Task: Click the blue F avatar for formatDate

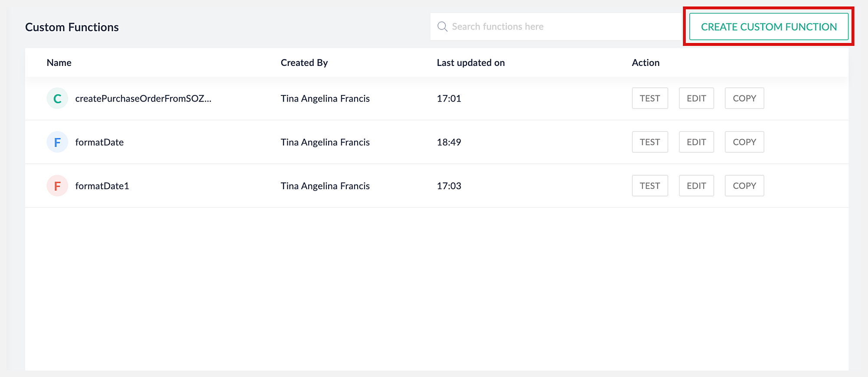Action: tap(57, 142)
